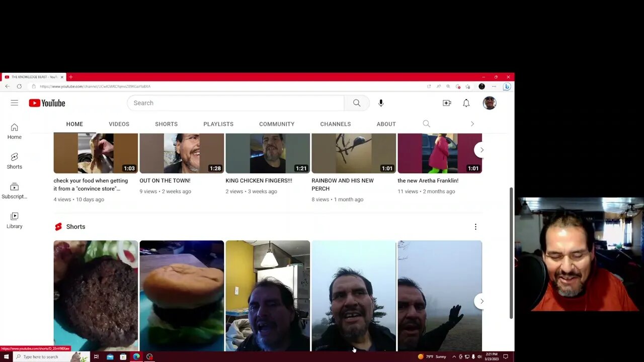
Task: Open 'RAINBOW AND HIS NEW PERCH' video title
Action: click(343, 185)
